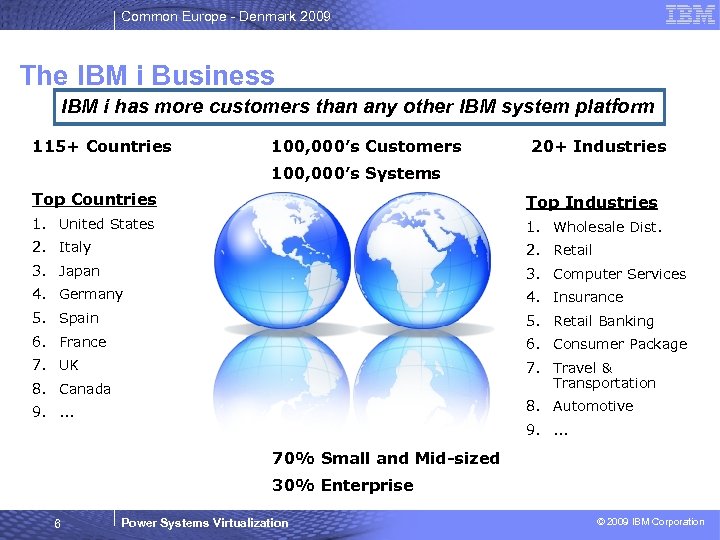Click "Wholesale Dist." in the industries list
Viewport: 720px width, 540px height.
(608, 227)
